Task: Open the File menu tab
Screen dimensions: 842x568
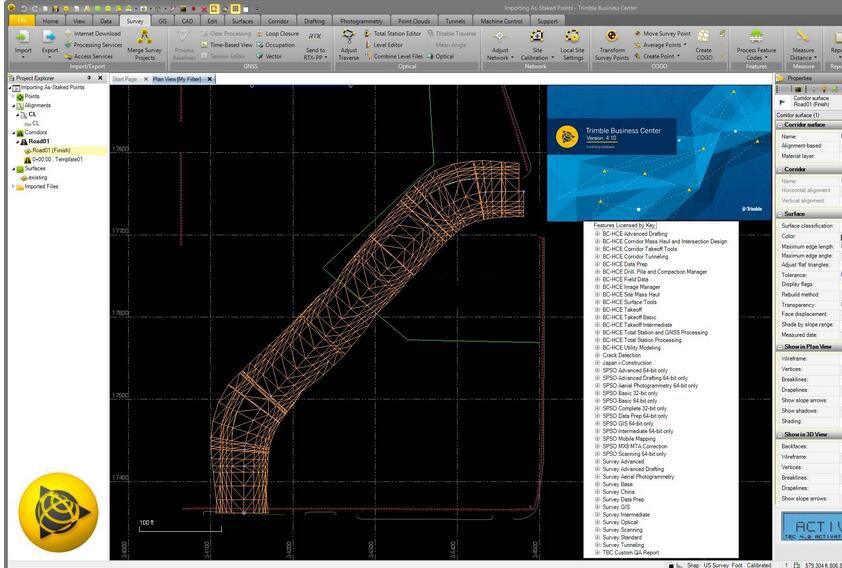Action: pos(22,21)
